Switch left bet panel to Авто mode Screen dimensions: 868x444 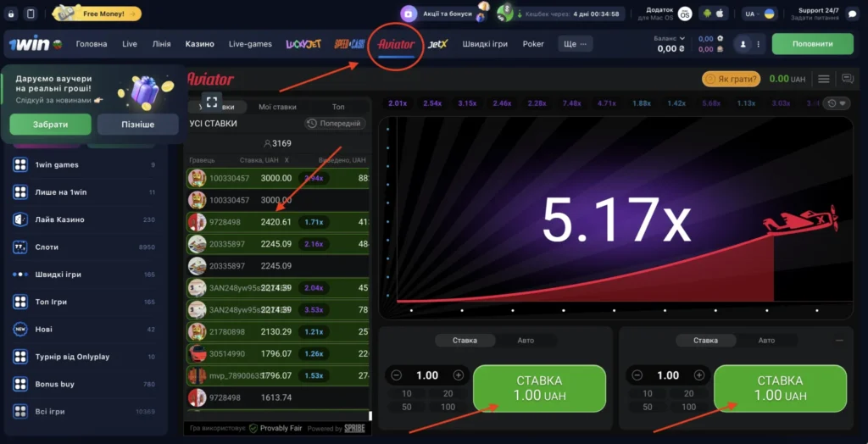(x=526, y=341)
